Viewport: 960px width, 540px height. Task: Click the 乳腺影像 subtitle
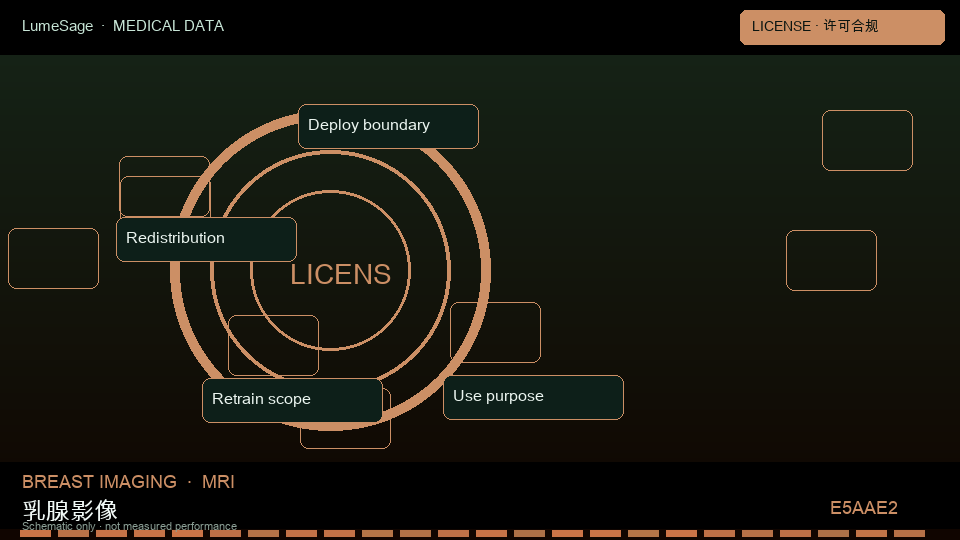(70, 509)
